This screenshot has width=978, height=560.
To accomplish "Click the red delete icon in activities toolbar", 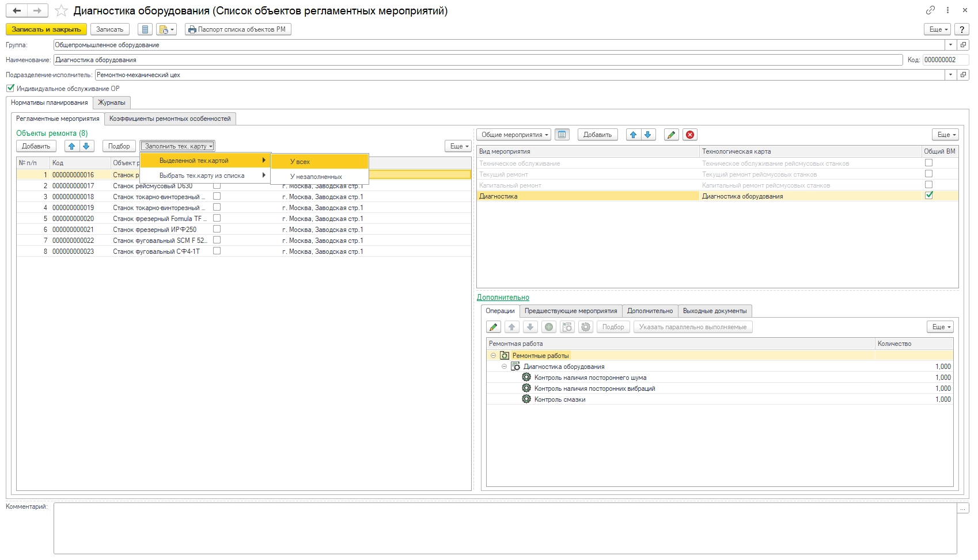I will click(689, 135).
